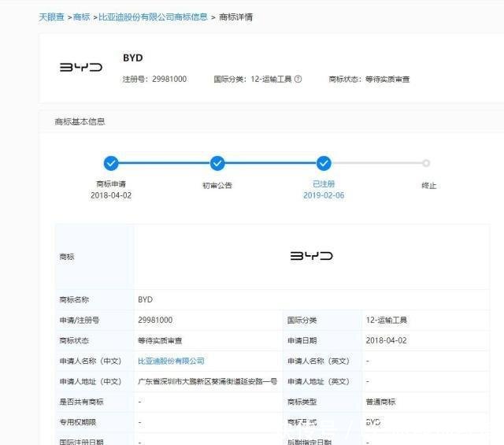Click the 商标详情 breadcrumb current page
This screenshot has width=504, height=445.
(x=236, y=17)
